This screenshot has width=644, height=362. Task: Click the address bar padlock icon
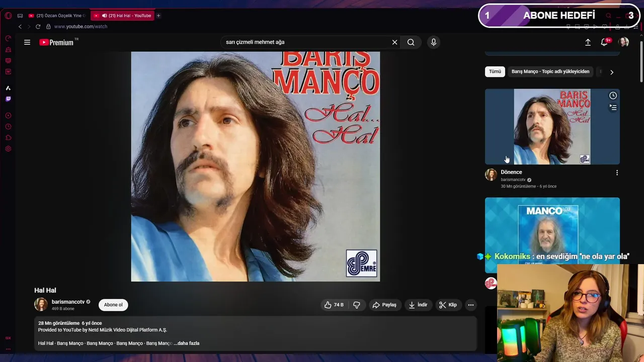(x=48, y=27)
